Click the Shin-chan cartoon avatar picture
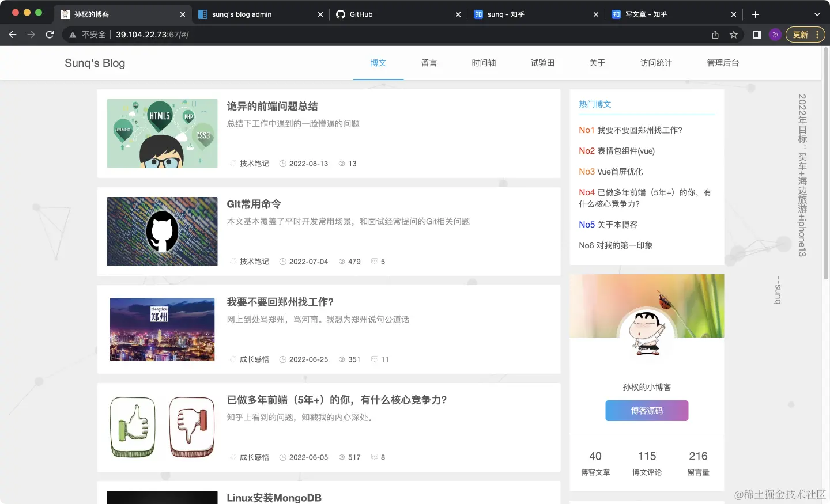This screenshot has width=830, height=504. coord(647,334)
